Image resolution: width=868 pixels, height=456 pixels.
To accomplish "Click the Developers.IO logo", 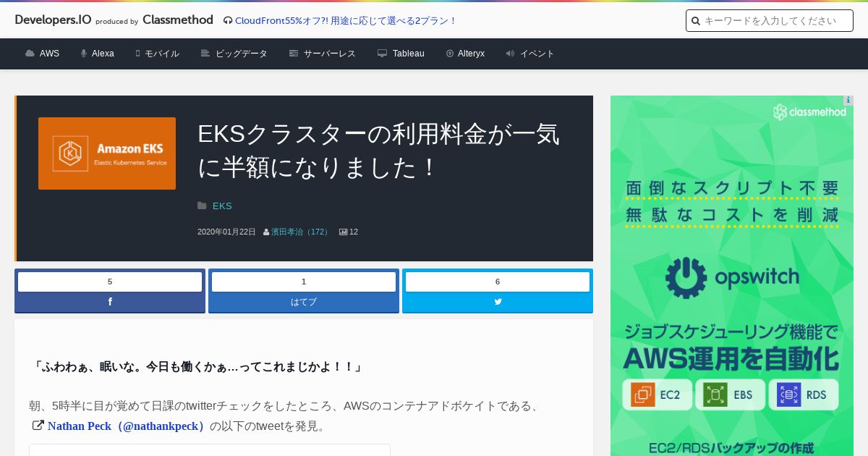I will pos(53,20).
